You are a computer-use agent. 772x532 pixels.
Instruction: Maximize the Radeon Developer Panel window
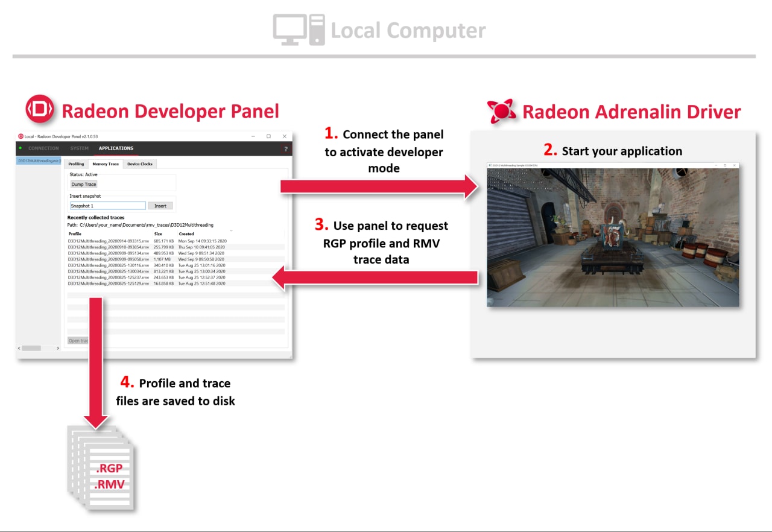click(x=268, y=136)
